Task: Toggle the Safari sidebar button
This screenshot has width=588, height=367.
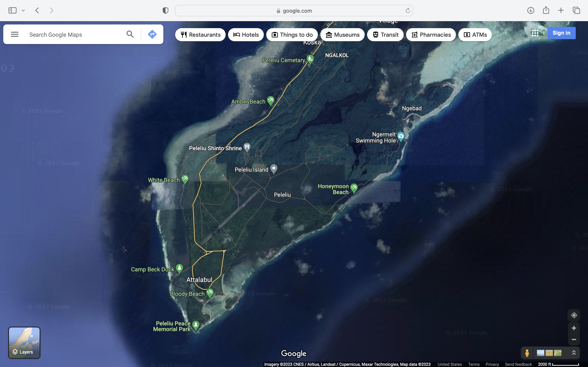Action: [12, 10]
